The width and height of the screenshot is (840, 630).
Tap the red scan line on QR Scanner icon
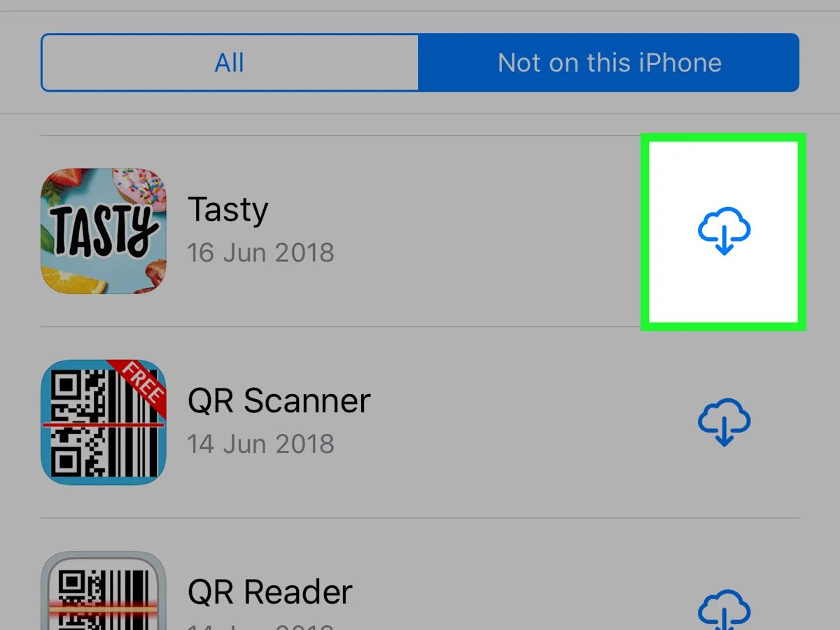click(104, 424)
